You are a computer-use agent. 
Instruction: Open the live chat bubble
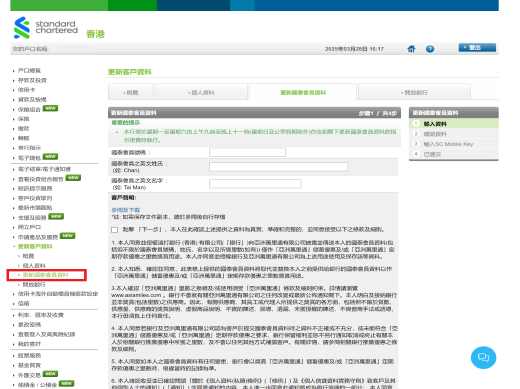pyautogui.click(x=483, y=358)
